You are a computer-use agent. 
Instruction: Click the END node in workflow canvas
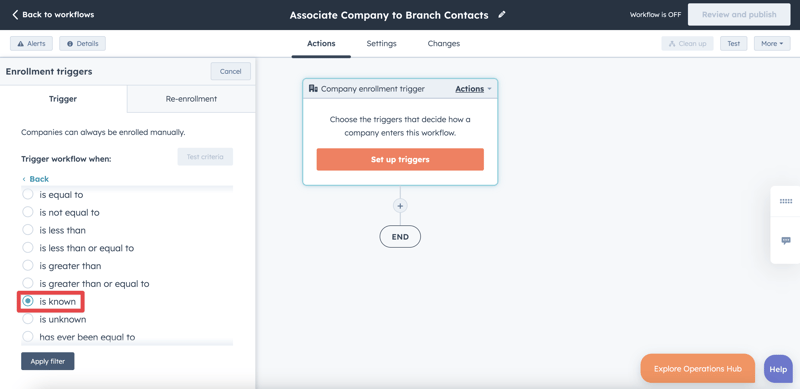pos(400,237)
